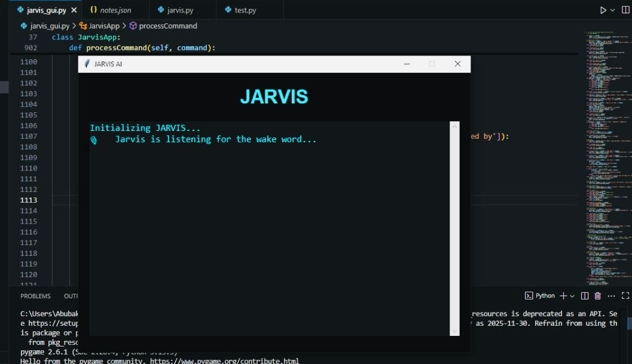Create a new terminal with the plus icon

click(x=563, y=295)
